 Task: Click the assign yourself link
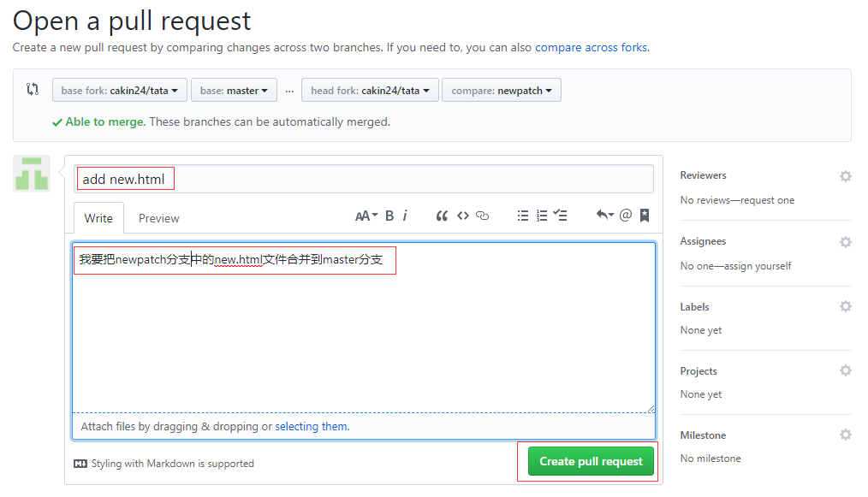click(x=758, y=266)
